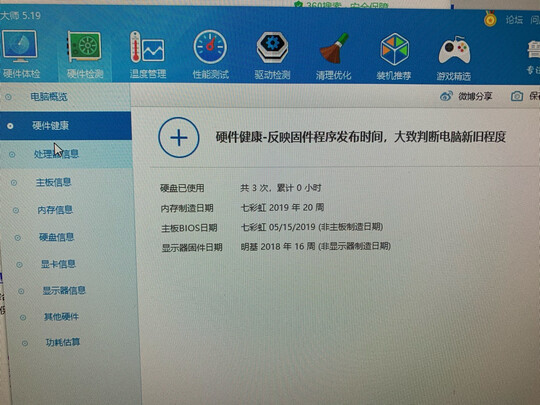Open 驱动检测 driver detection icon
Image resolution: width=540 pixels, height=405 pixels.
pos(272,48)
